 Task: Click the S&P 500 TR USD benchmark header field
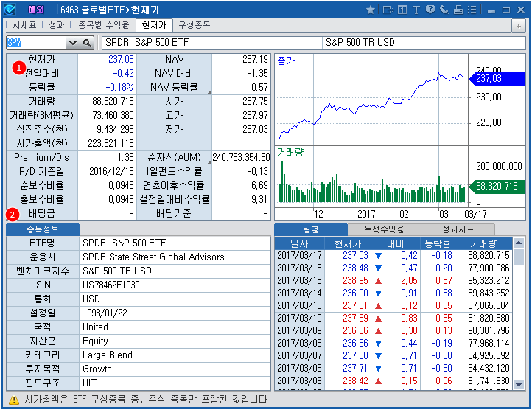click(x=424, y=43)
